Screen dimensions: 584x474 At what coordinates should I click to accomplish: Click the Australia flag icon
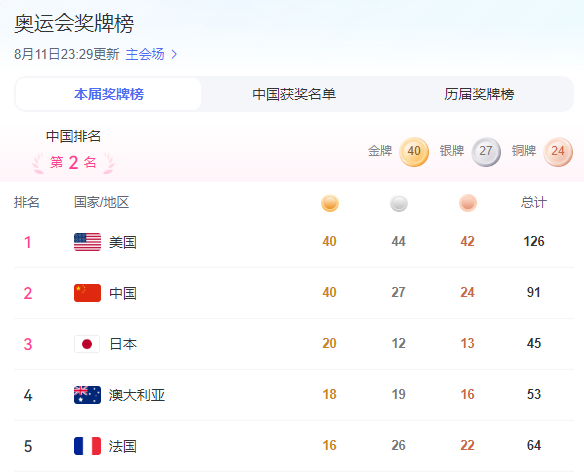(87, 395)
